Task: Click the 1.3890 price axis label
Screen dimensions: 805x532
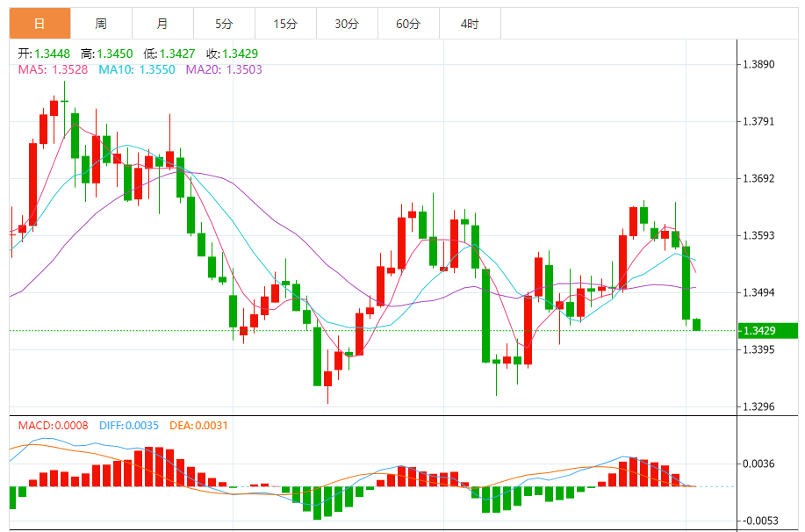Action: click(x=758, y=64)
